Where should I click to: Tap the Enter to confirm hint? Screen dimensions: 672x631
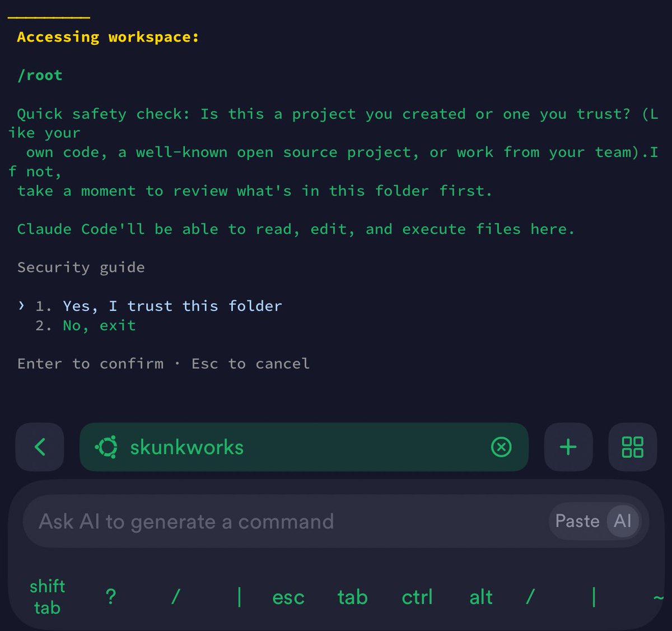(x=91, y=364)
